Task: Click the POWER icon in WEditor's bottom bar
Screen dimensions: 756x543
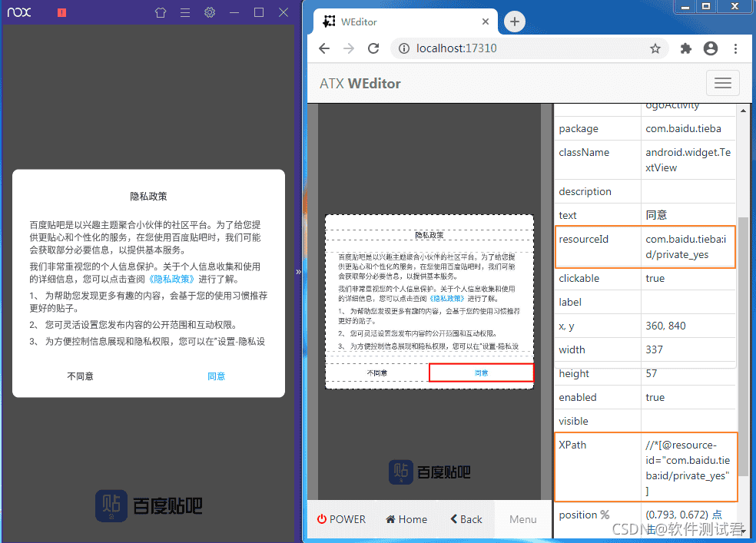Action: (341, 519)
